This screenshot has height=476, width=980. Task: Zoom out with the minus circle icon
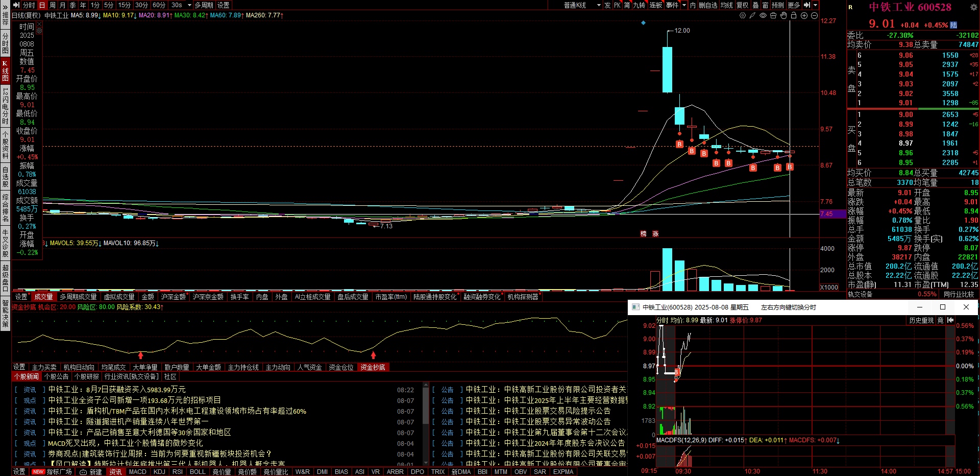815,16
